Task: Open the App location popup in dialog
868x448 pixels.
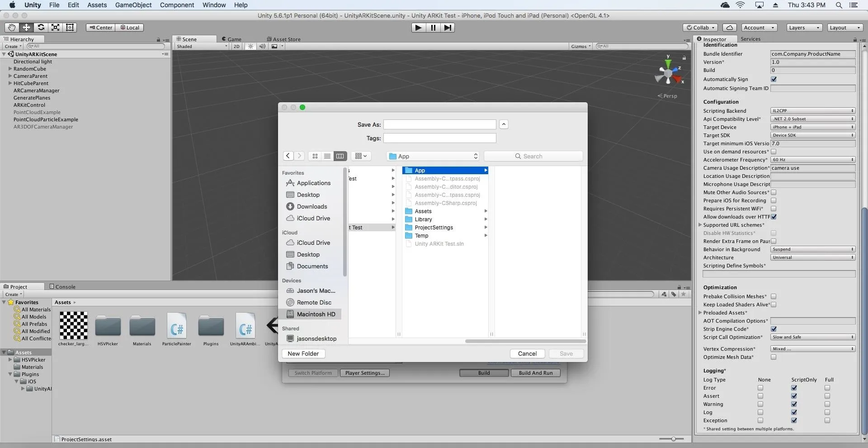Action: [x=433, y=156]
